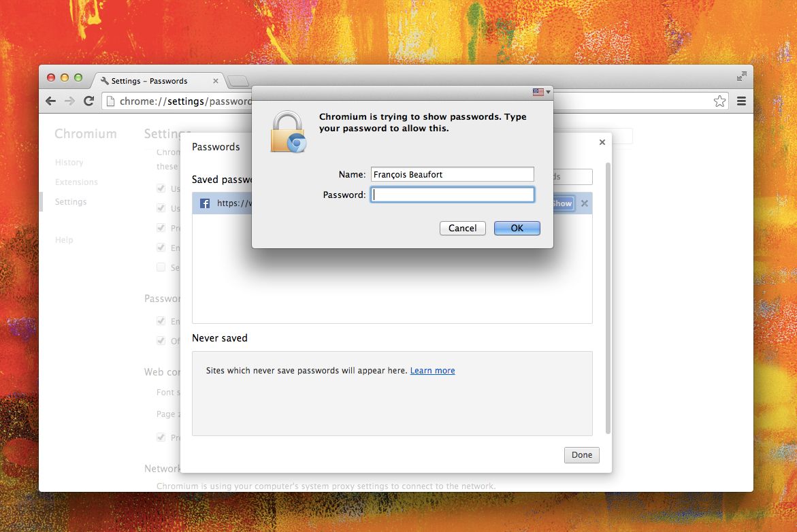Screen dimensions: 797x532
Task: Click the Never saved heading
Action: (220, 338)
